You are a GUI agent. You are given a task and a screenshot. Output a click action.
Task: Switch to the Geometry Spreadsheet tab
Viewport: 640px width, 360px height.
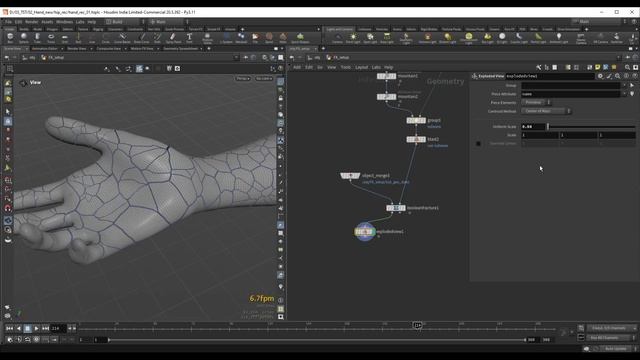[180, 49]
